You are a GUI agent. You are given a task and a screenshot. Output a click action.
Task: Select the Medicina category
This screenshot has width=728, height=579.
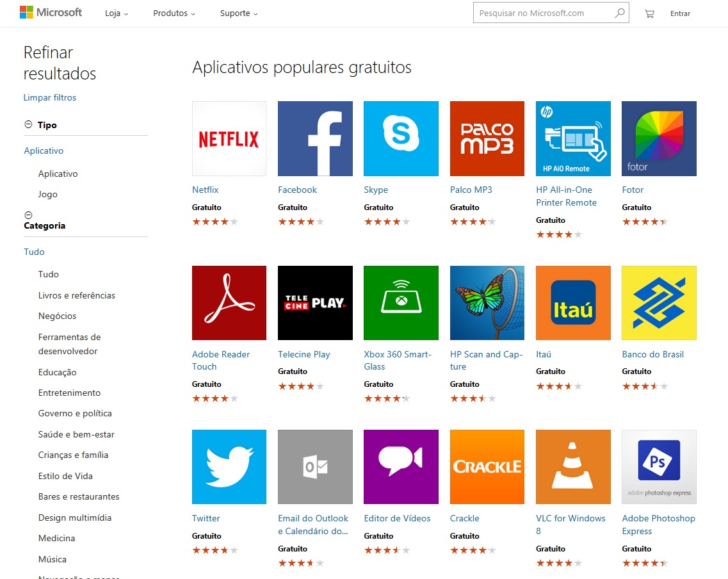[56, 538]
